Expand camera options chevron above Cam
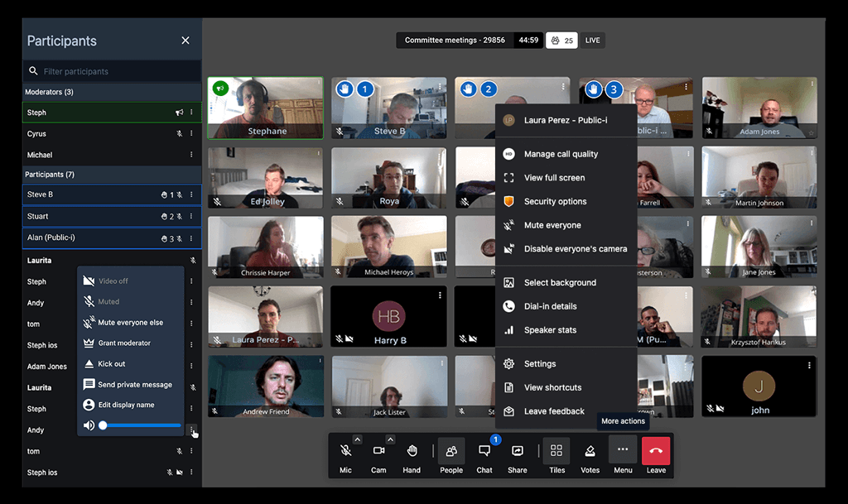This screenshot has height=504, width=848. [390, 439]
